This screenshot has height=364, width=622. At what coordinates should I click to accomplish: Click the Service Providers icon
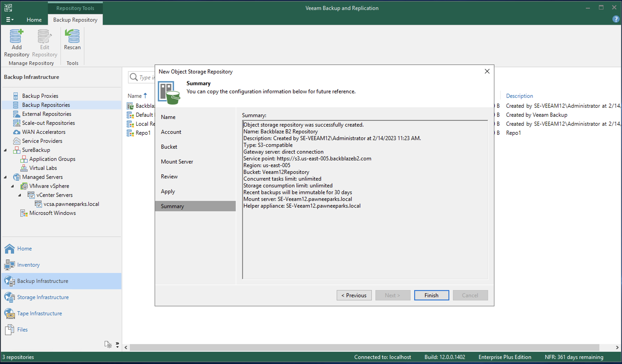(x=16, y=141)
